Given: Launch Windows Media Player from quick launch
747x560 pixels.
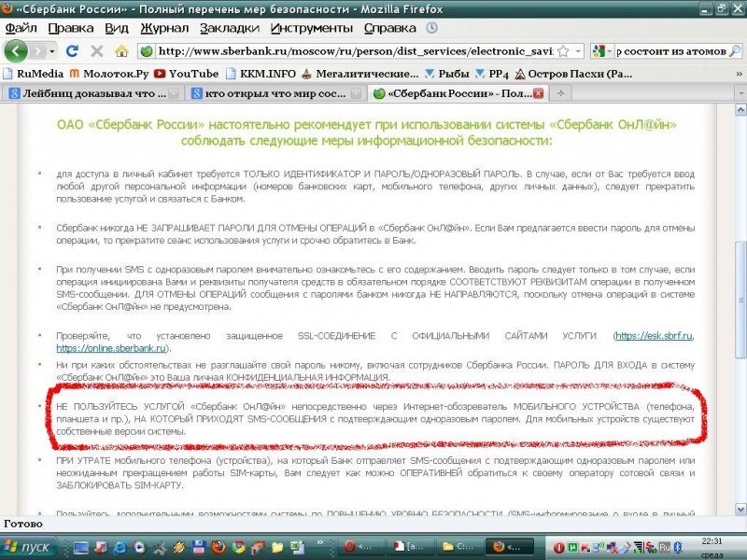Looking at the screenshot, I should 139,547.
